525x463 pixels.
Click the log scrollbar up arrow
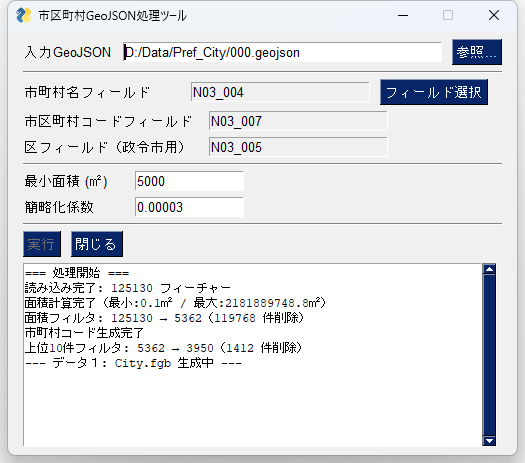tap(489, 269)
